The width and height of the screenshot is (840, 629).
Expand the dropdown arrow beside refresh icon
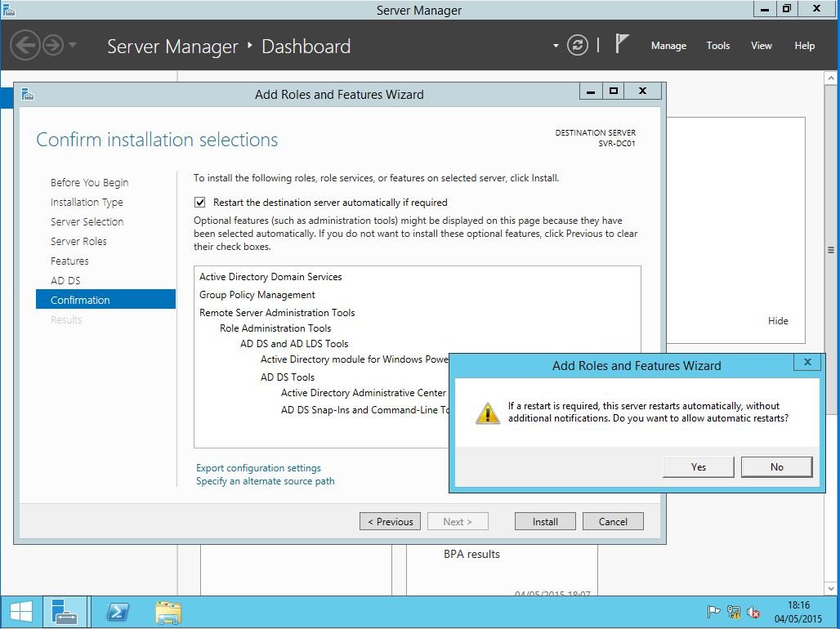(556, 46)
